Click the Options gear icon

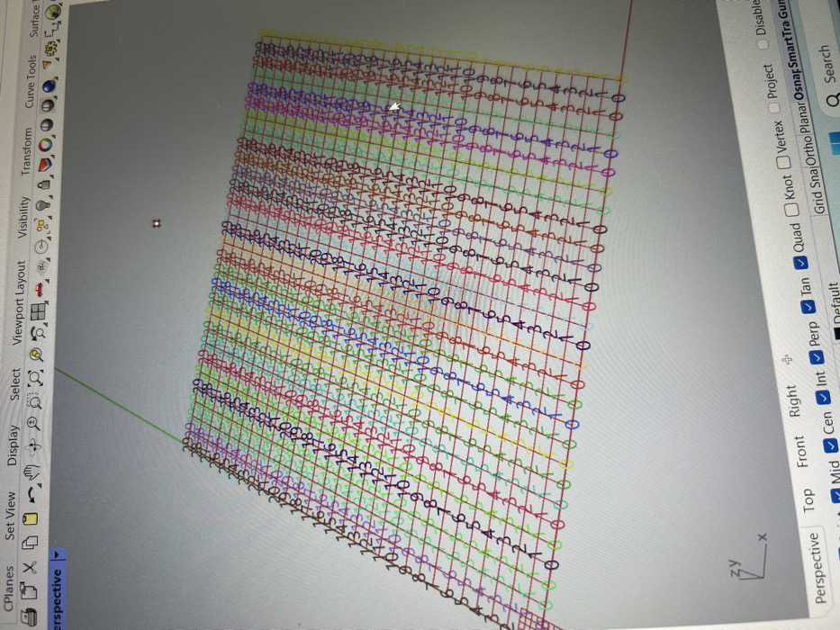tap(51, 49)
